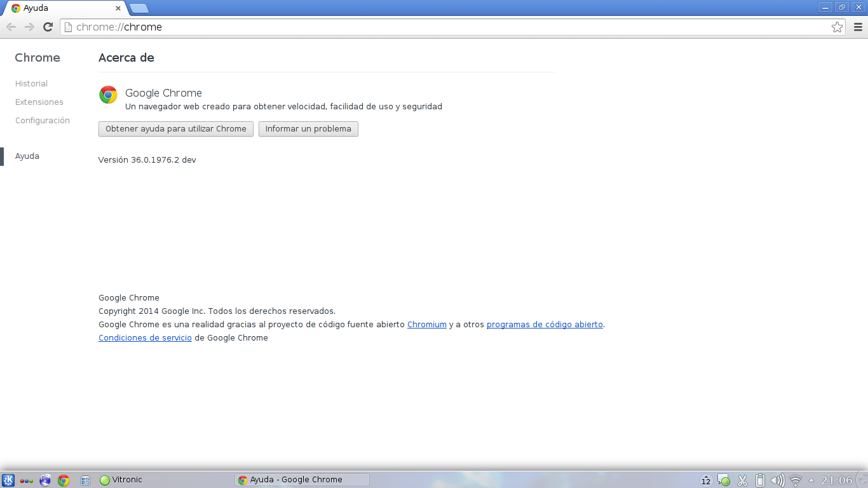Viewport: 868px width, 488px height.
Task: Click the Versión 36.0.1976.2 dev text
Action: [147, 159]
